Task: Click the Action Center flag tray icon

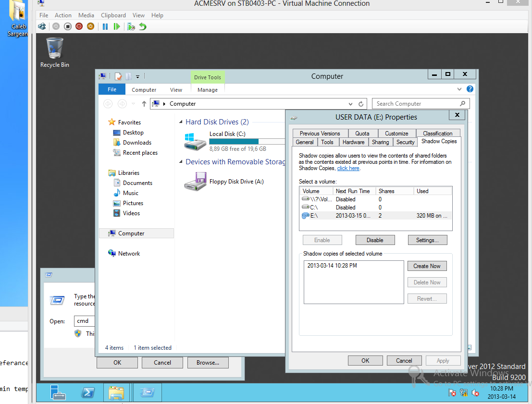Action: point(452,393)
